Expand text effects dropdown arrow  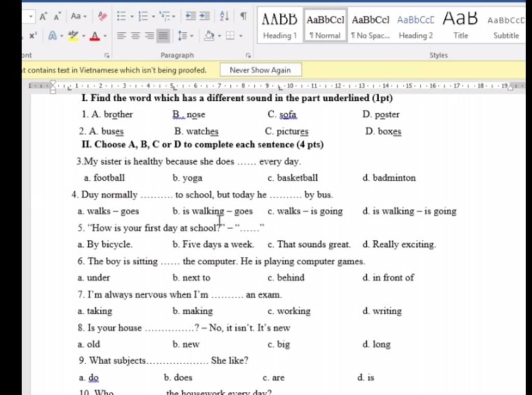click(x=62, y=36)
